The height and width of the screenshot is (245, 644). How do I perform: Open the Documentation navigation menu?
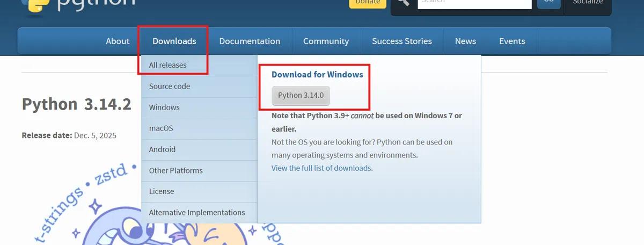(250, 41)
